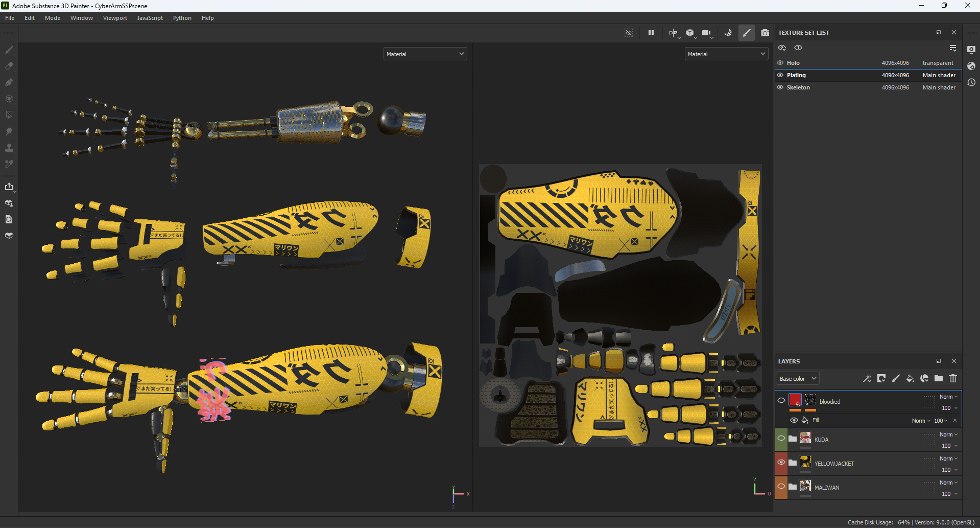Screen dimensions: 980x528
Task: Select the Smudge tool
Action: point(9,131)
